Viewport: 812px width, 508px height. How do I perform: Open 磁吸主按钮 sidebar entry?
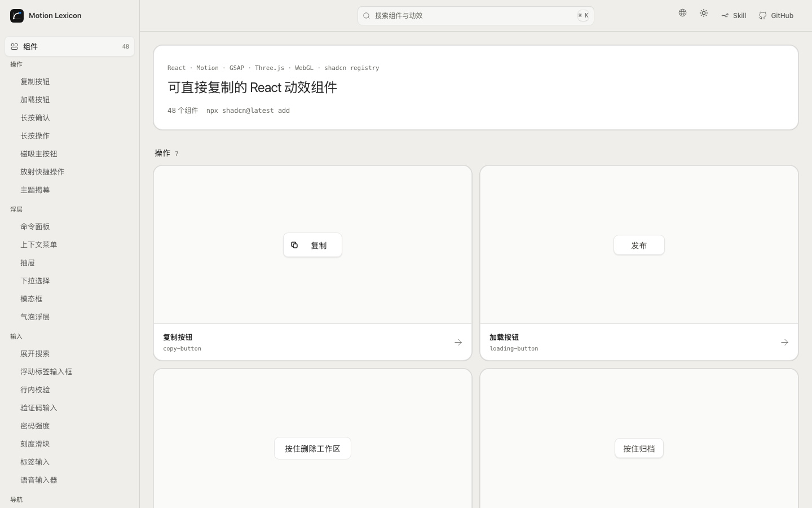pyautogui.click(x=39, y=154)
